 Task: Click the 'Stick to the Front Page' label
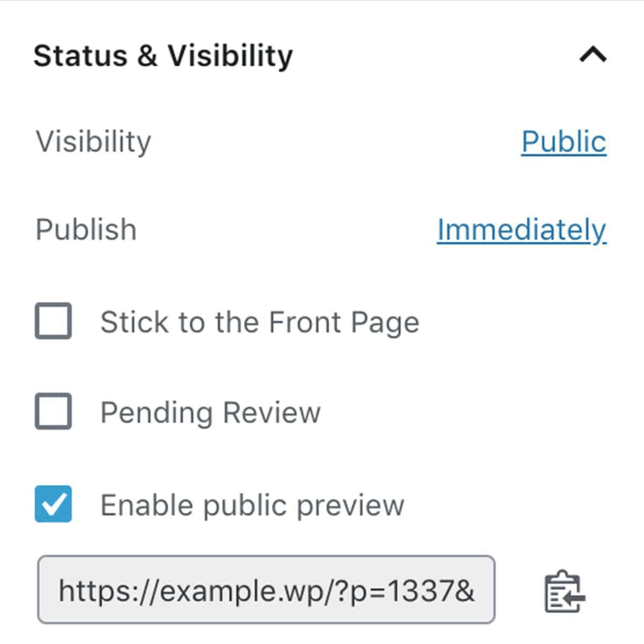pyautogui.click(x=260, y=322)
